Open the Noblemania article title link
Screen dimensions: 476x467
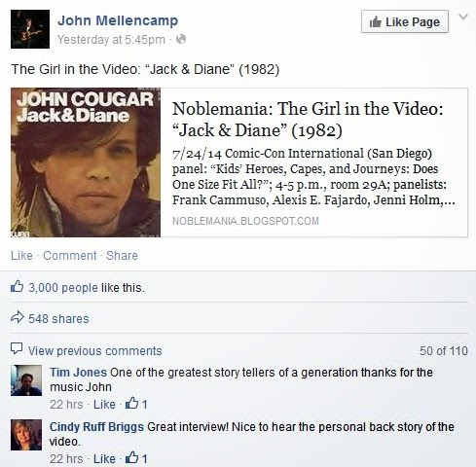(x=308, y=120)
